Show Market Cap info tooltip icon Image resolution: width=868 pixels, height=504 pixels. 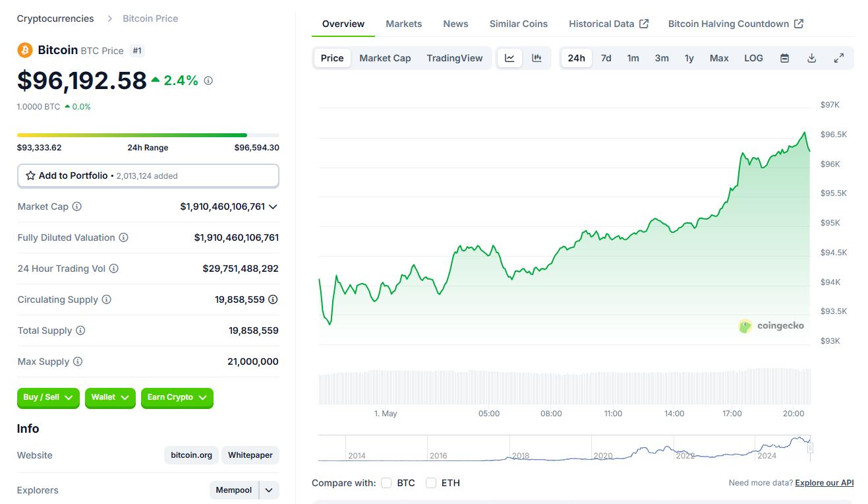coord(76,206)
